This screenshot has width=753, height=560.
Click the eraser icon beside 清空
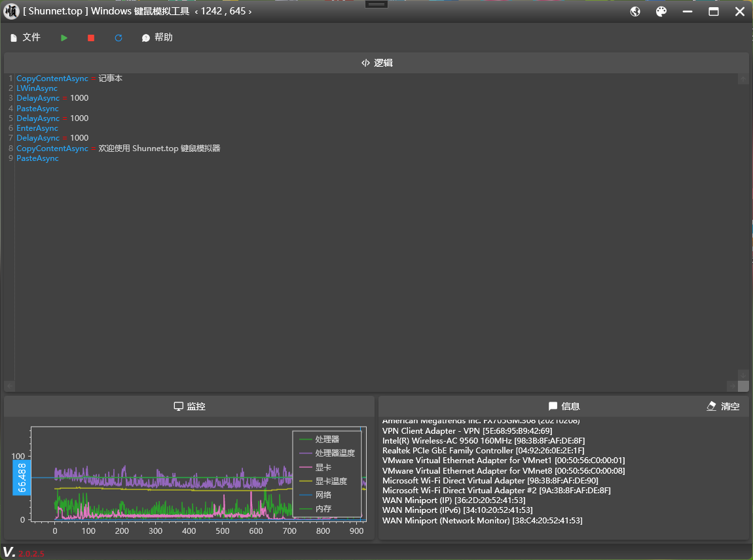712,406
